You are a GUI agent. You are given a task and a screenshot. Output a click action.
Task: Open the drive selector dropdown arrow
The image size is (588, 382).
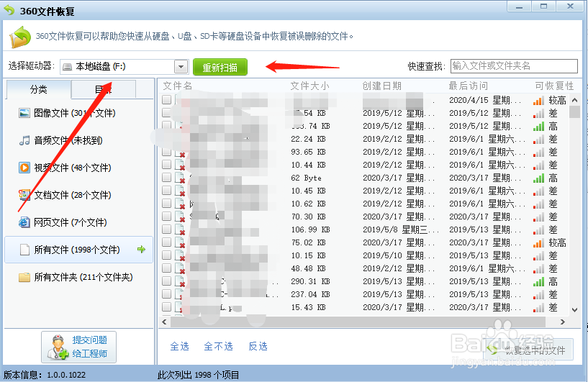(181, 67)
